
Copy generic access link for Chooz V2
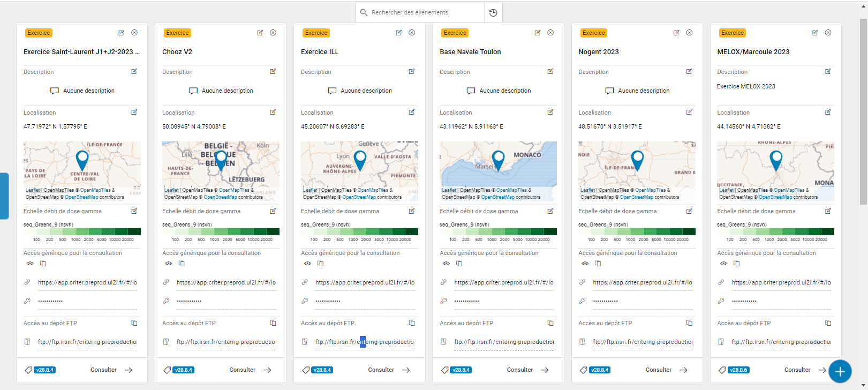[182, 264]
